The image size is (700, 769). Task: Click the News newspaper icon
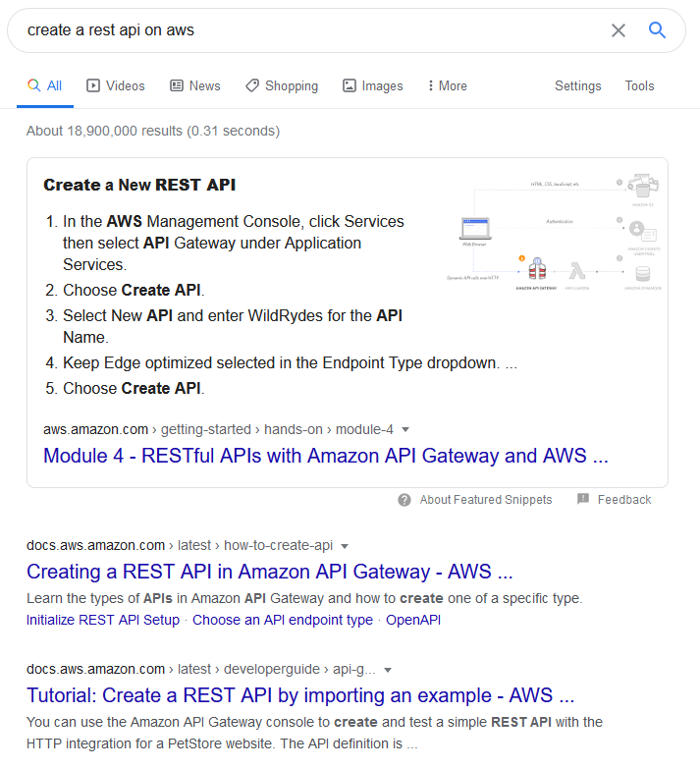177,85
